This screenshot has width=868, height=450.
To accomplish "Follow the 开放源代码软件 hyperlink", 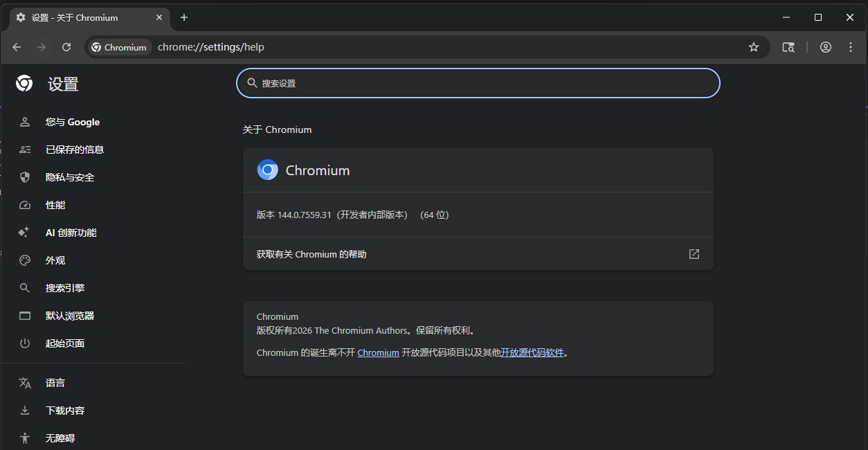I will (532, 352).
